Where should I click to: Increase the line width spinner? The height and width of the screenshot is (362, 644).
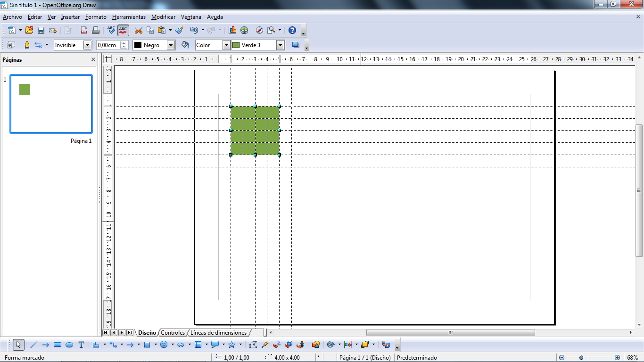tap(124, 43)
